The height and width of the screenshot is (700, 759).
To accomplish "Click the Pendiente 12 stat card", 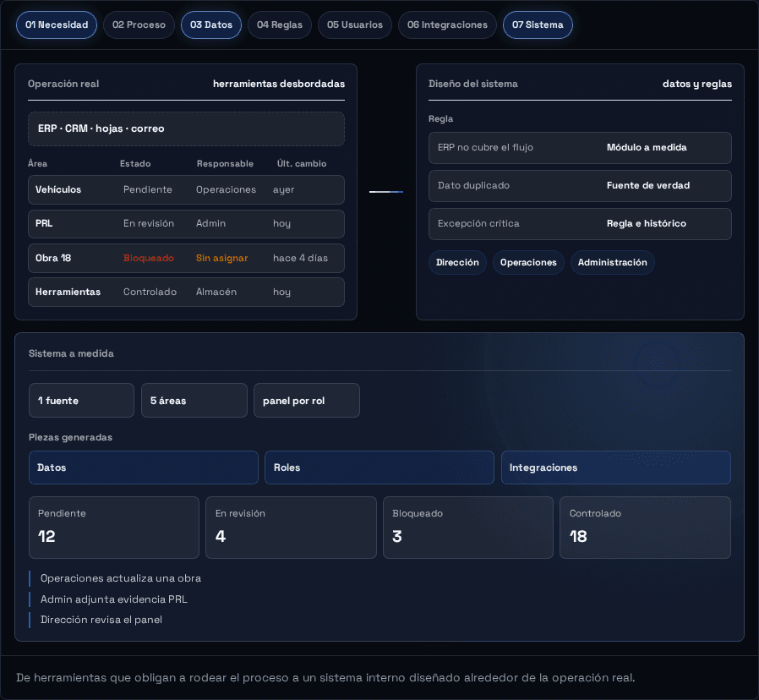I will click(x=114, y=528).
